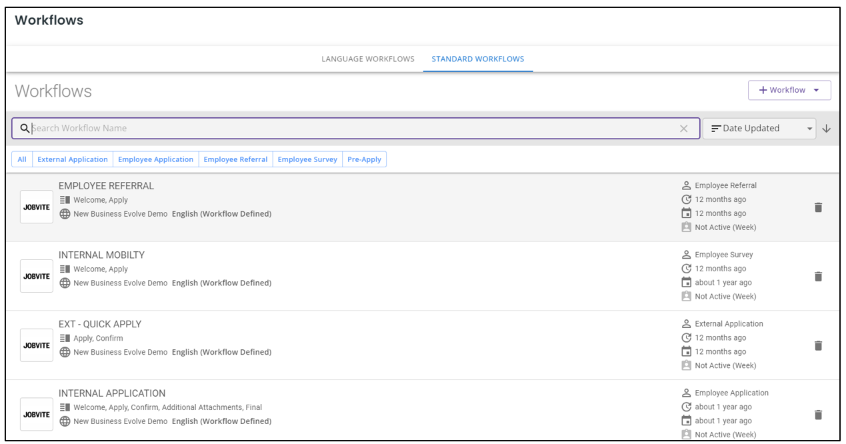Open the INTERNAL APPLICATION workflow title

[x=112, y=393]
